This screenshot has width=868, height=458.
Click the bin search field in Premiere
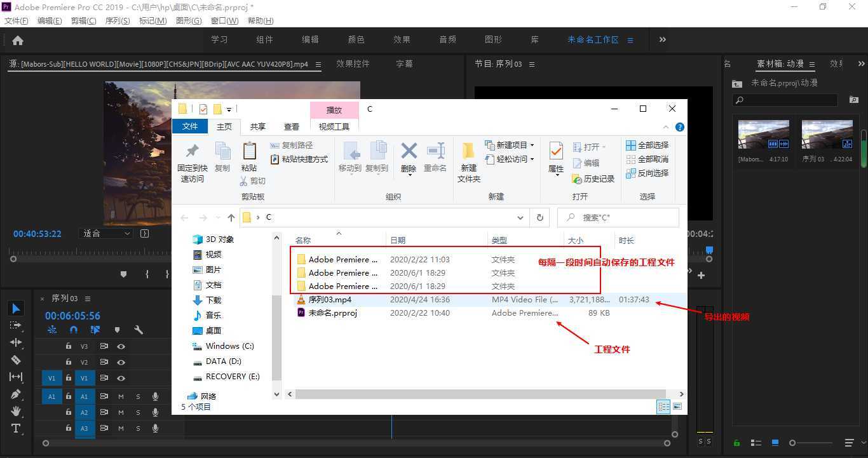click(x=785, y=100)
